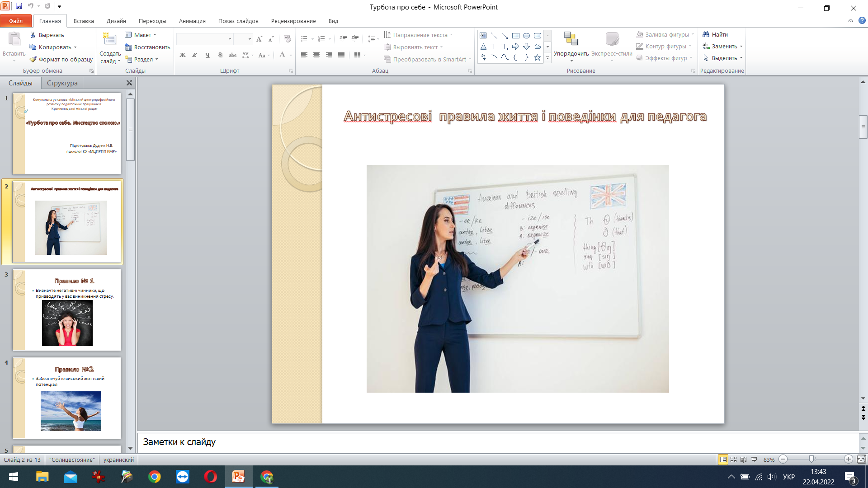
Task: Toggle Align Text Right
Action: [x=329, y=55]
